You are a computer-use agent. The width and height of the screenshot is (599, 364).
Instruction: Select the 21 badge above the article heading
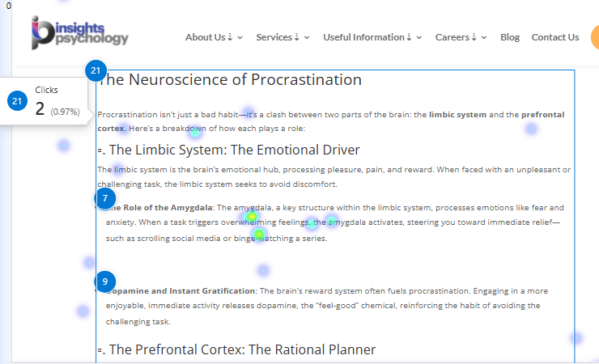[x=96, y=70]
